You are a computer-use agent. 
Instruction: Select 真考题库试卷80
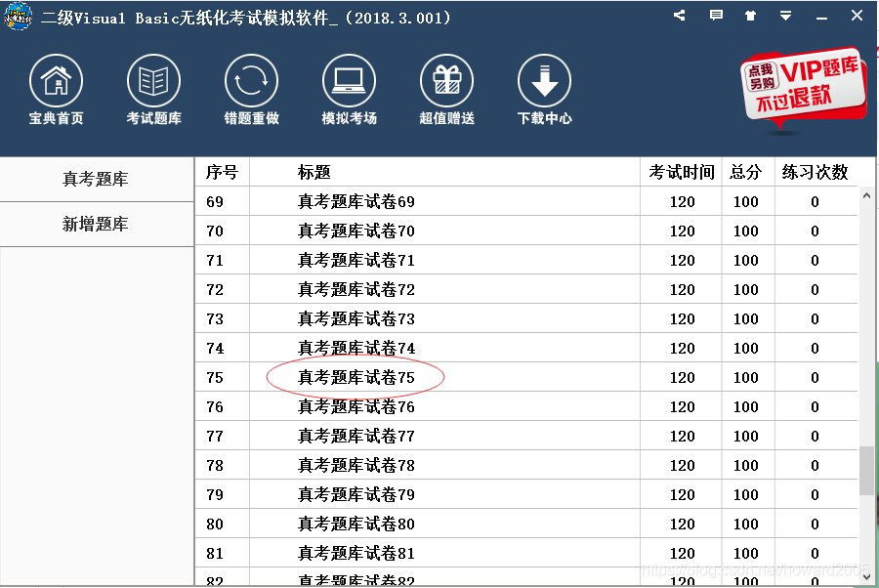(356, 525)
